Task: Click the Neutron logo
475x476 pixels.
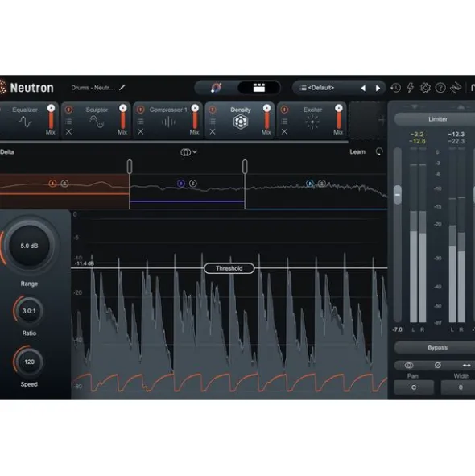Action: [x=27, y=88]
